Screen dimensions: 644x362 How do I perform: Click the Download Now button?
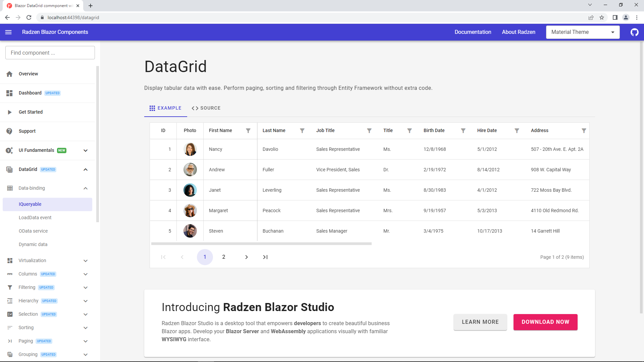[x=545, y=322]
